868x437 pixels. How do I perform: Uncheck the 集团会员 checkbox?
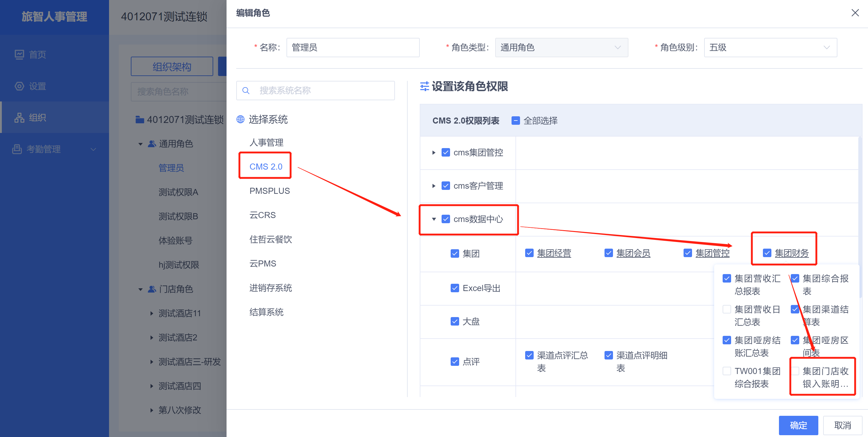608,253
